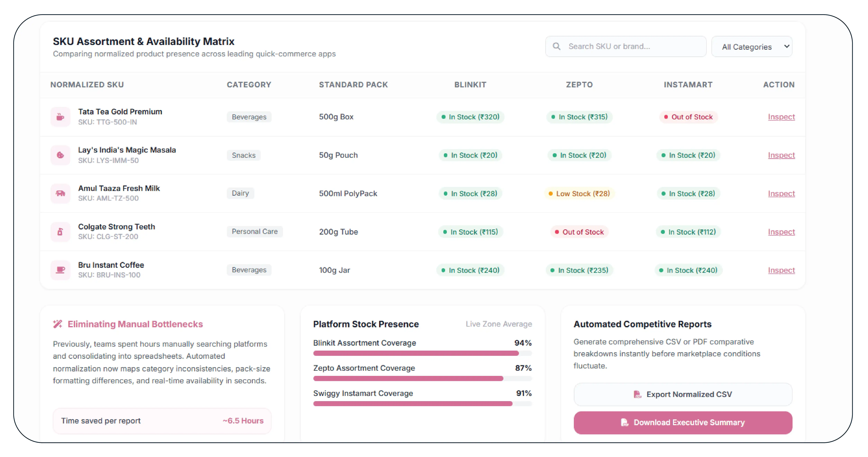Click Tata Tea's Instamart Out of Stock badge
Image resolution: width=868 pixels, height=457 pixels.
click(x=688, y=117)
